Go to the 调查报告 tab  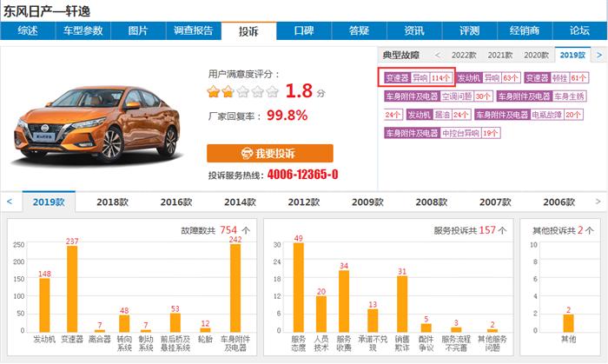(194, 31)
